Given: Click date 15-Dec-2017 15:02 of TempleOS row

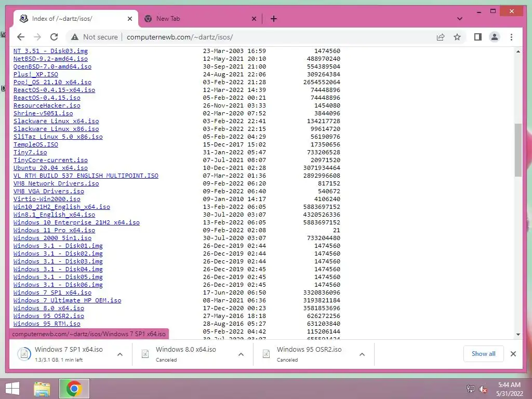Looking at the screenshot, I should point(234,144).
